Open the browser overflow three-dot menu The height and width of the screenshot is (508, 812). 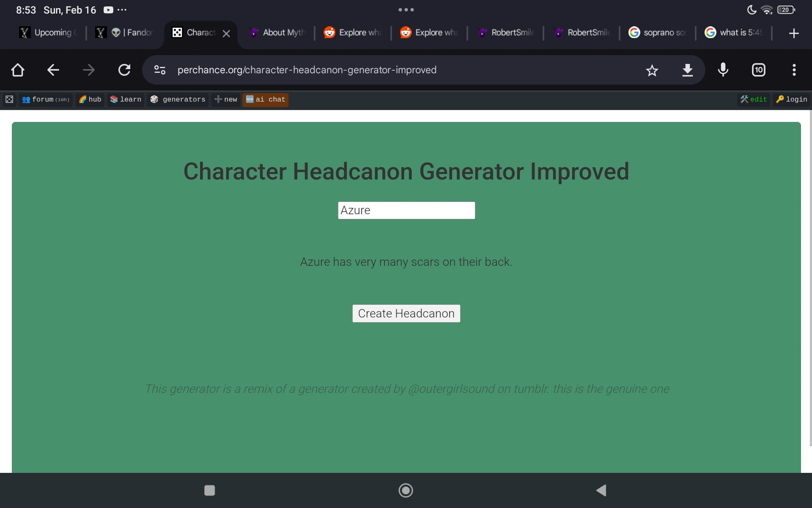[794, 70]
